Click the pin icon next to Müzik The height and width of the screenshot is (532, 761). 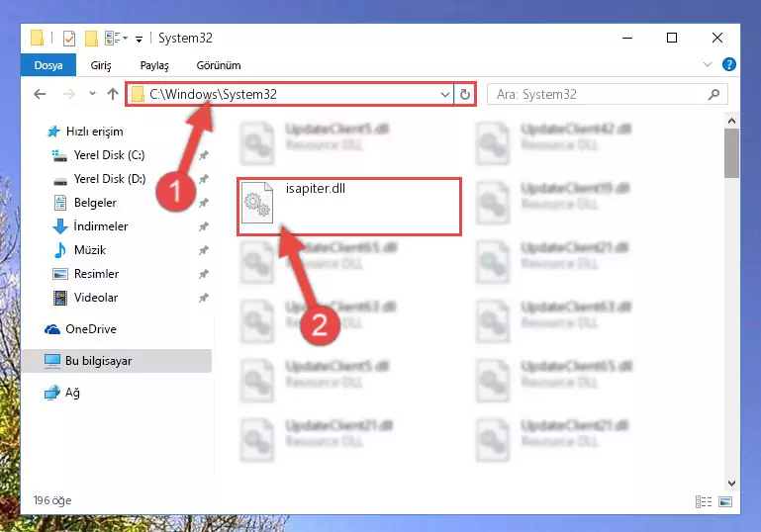pos(203,250)
